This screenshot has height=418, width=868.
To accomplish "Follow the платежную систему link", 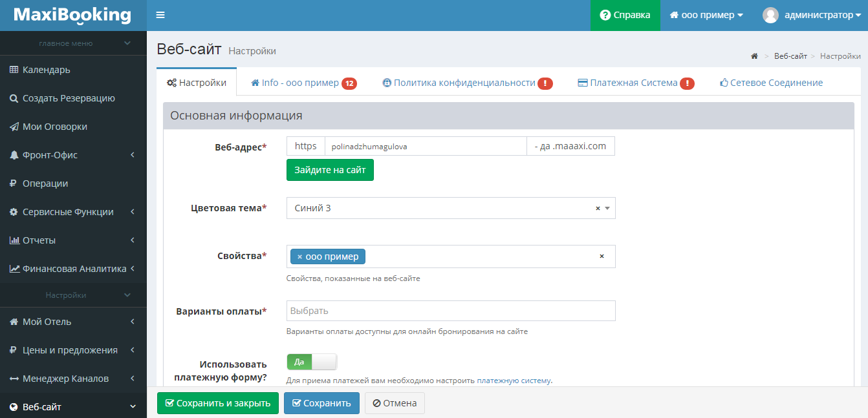I will click(x=514, y=381).
